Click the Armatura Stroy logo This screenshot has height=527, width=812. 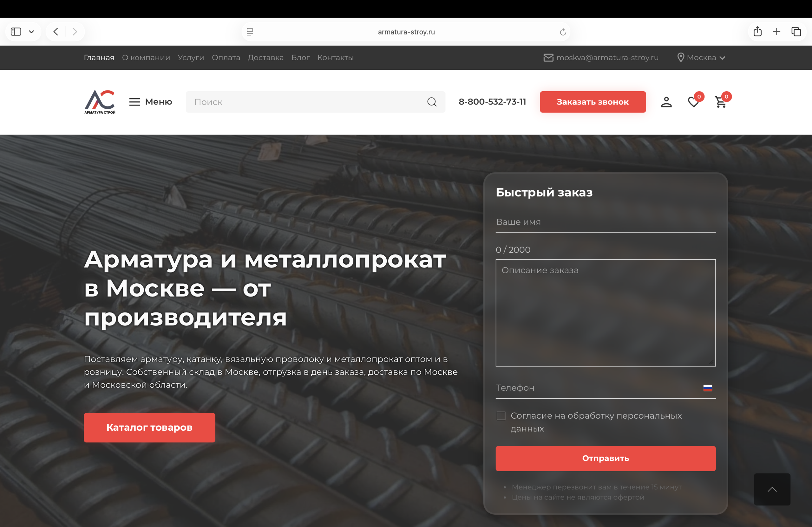pos(100,102)
